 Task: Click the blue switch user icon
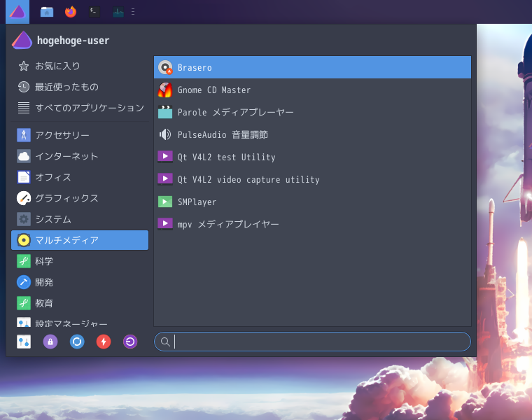(77, 342)
